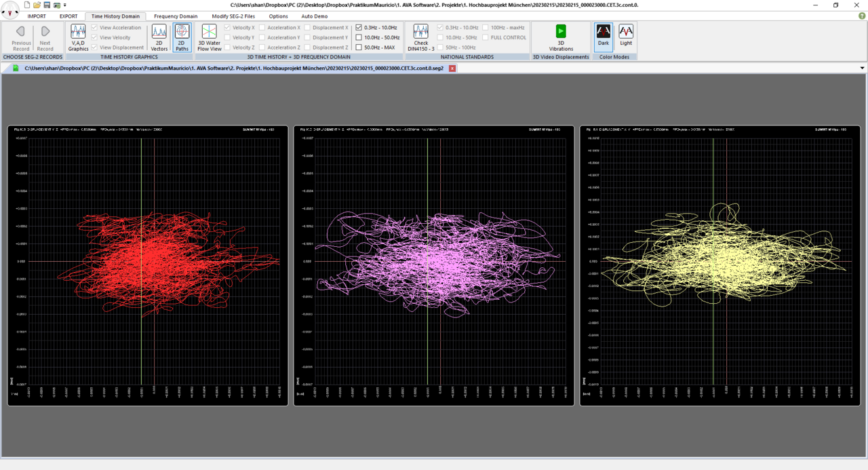Click the save disk icon in quick toolbar
This screenshot has height=470, width=868.
pyautogui.click(x=47, y=5)
